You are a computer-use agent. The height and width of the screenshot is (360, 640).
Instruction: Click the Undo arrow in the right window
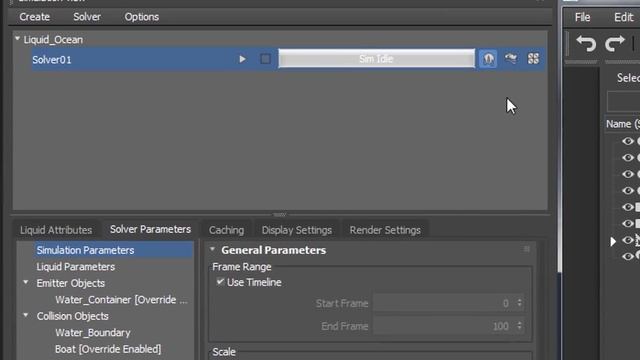pyautogui.click(x=586, y=43)
